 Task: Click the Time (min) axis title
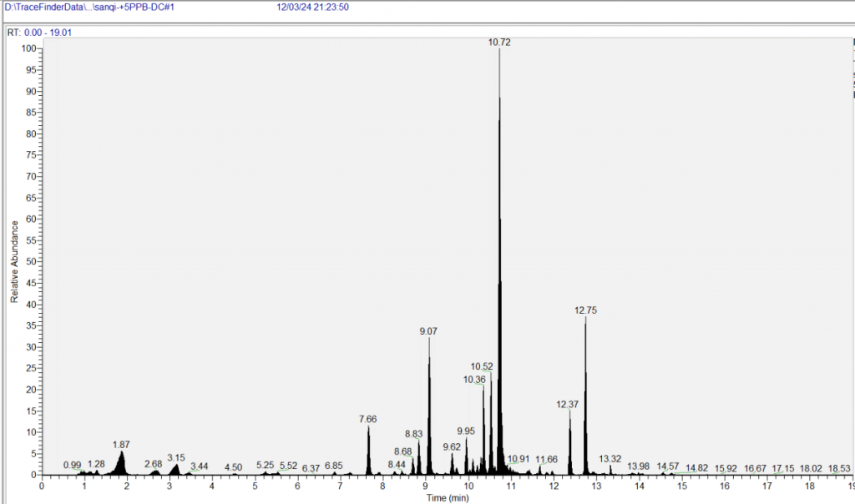pos(447,497)
